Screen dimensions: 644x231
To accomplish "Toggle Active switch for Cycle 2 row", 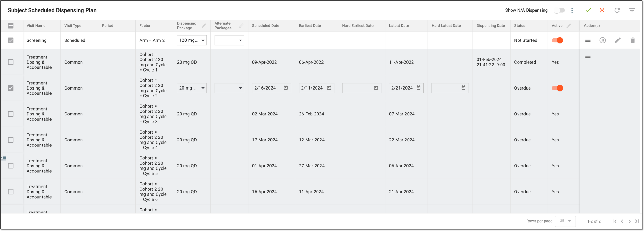I will point(557,88).
